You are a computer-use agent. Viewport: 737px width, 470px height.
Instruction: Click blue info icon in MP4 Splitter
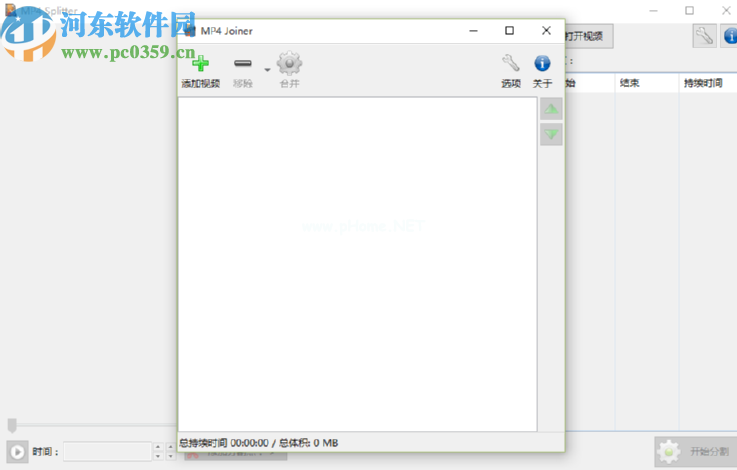pos(729,36)
